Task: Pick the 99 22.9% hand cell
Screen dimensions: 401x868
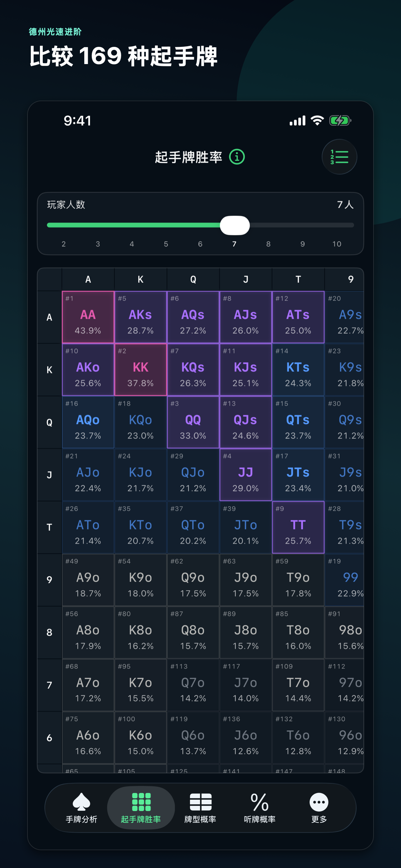Action: coord(344,580)
